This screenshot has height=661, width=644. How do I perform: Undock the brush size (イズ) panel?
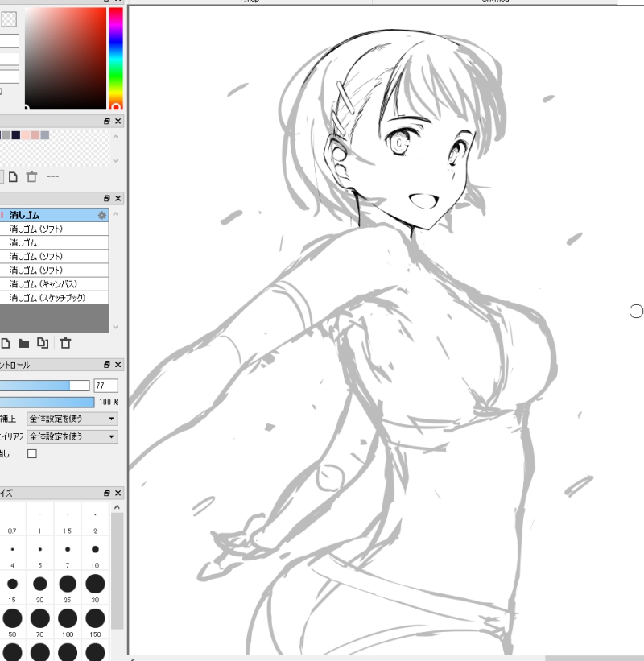point(107,493)
